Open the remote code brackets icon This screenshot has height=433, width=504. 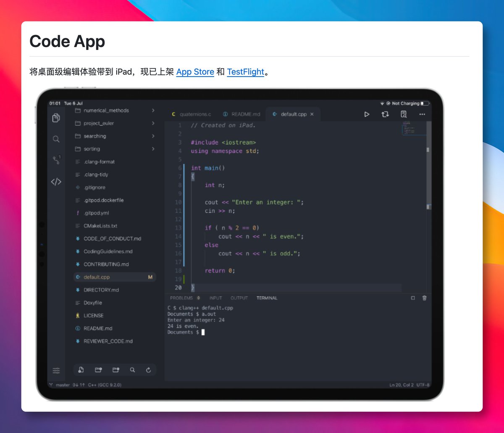coord(56,182)
